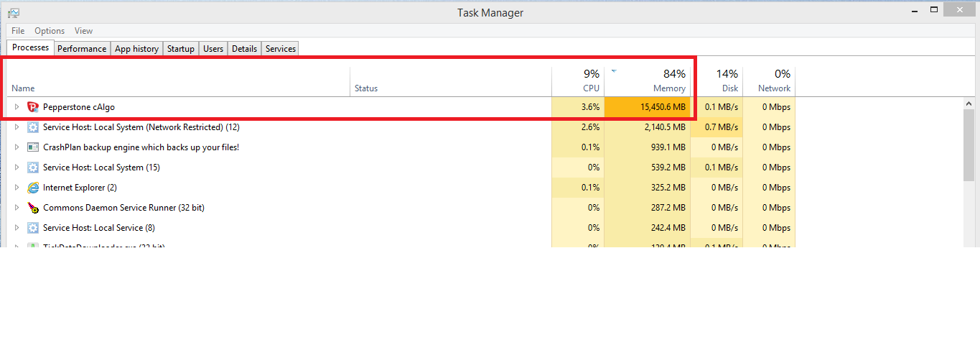Switch to the App history tab
980x358 pixels.
pos(136,49)
